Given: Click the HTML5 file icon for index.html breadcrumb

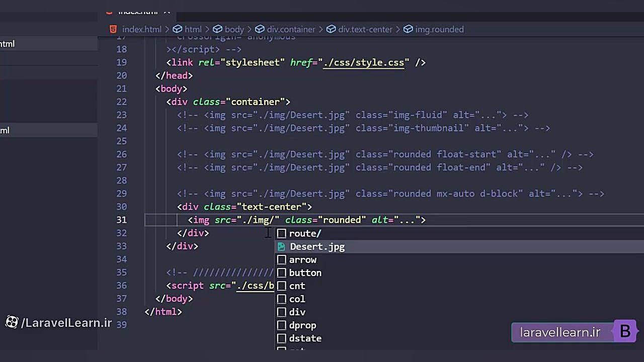Looking at the screenshot, I should [x=114, y=29].
